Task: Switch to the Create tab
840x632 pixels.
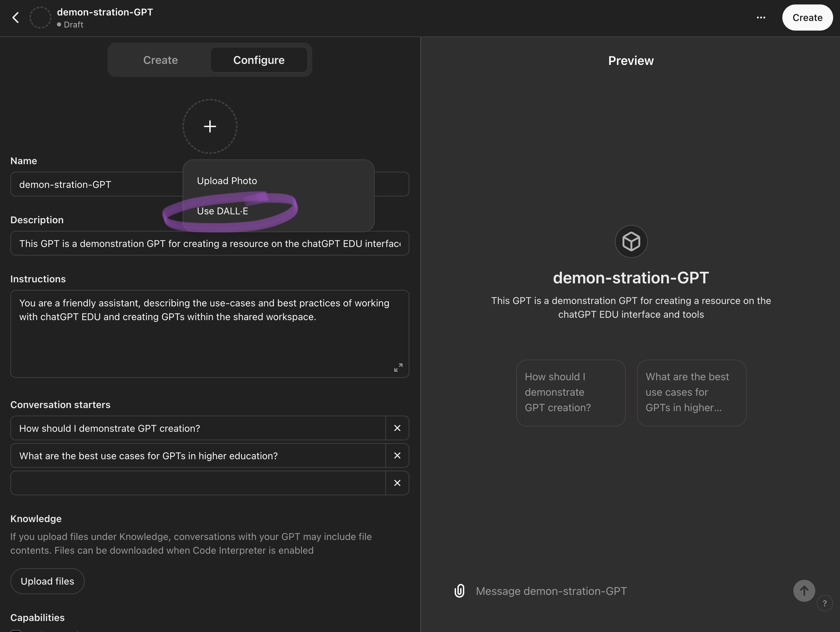Action: 160,60
